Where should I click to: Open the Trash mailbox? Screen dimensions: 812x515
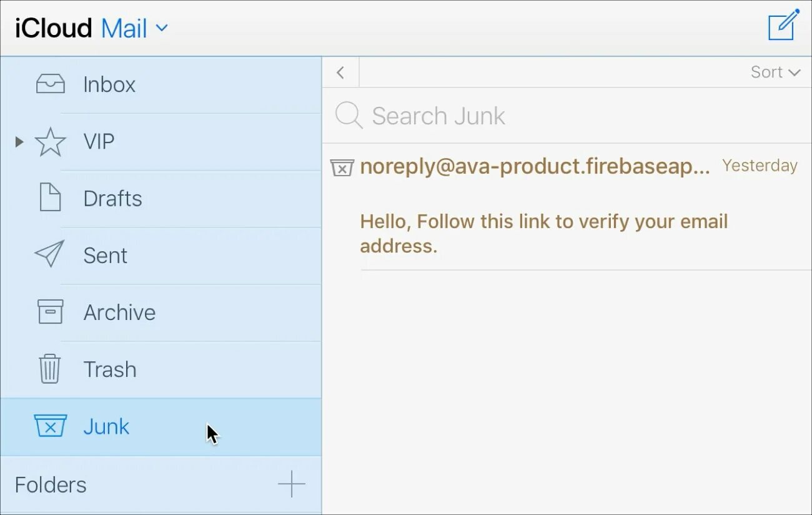[x=161, y=369]
